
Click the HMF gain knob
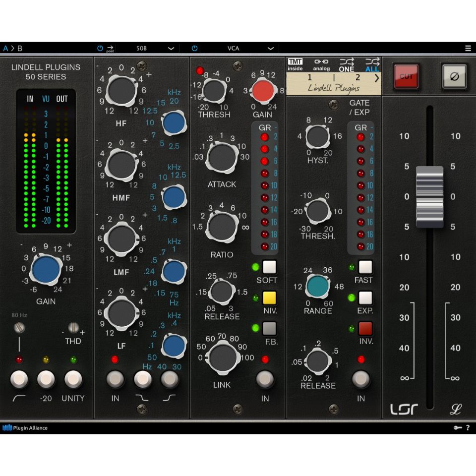[121, 165]
